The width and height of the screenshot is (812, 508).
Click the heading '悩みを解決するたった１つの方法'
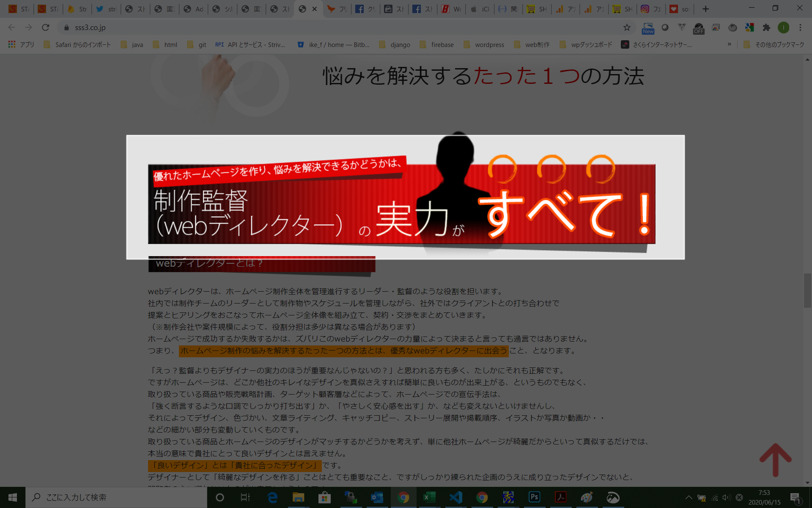pos(483,76)
